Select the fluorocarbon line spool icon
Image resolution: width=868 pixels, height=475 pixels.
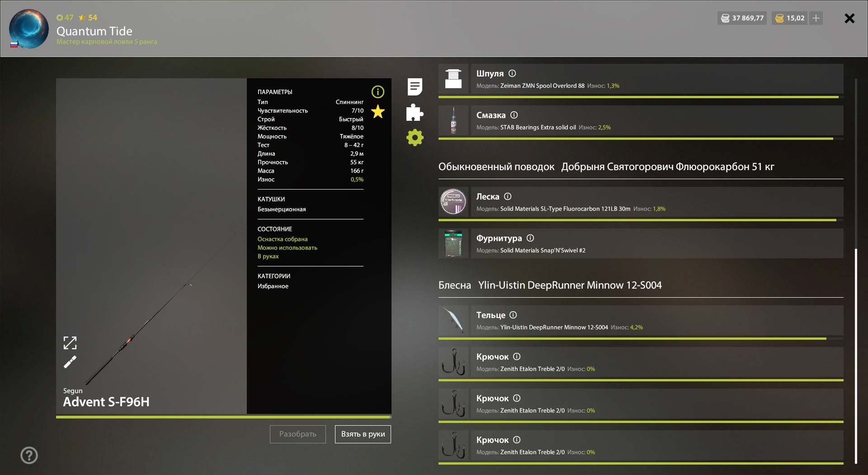pyautogui.click(x=453, y=202)
